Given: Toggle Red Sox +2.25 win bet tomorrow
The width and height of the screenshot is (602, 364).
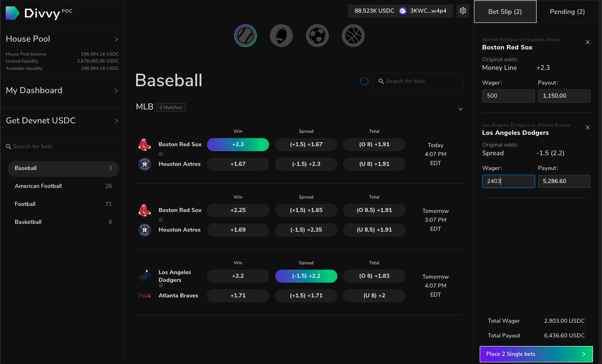Looking at the screenshot, I should point(238,210).
